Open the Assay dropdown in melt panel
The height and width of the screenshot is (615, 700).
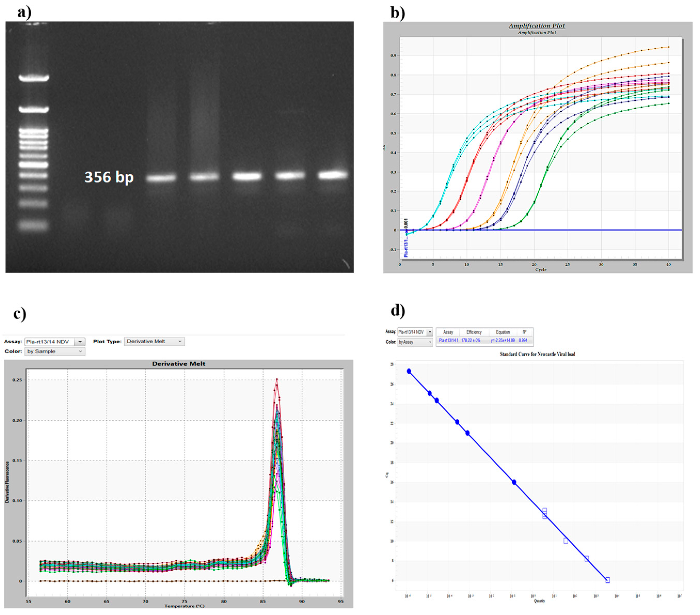(80, 342)
